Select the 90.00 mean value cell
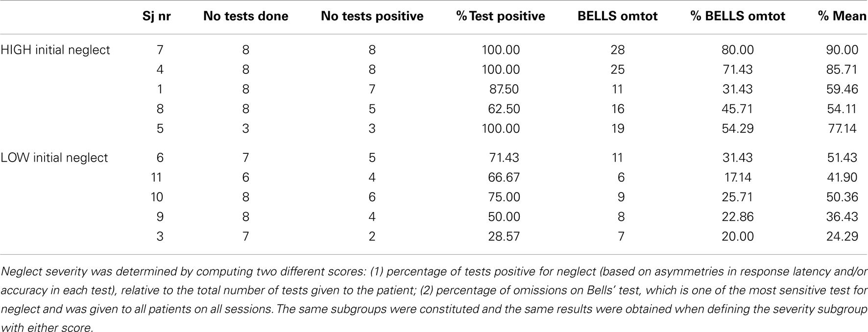The height and width of the screenshot is (332, 868). tap(842, 50)
